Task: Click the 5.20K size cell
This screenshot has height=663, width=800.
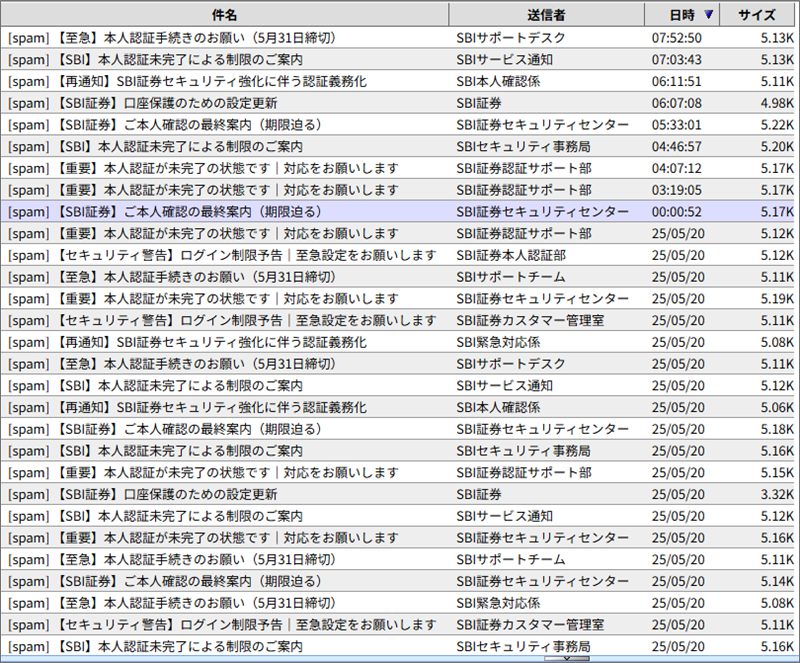Action: pyautogui.click(x=777, y=147)
